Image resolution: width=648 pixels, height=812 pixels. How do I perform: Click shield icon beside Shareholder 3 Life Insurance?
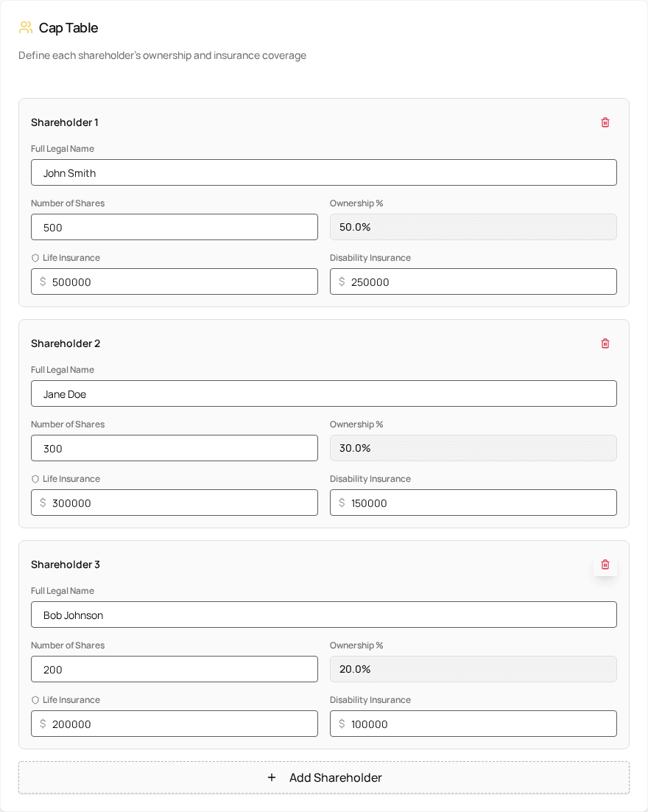[35, 700]
